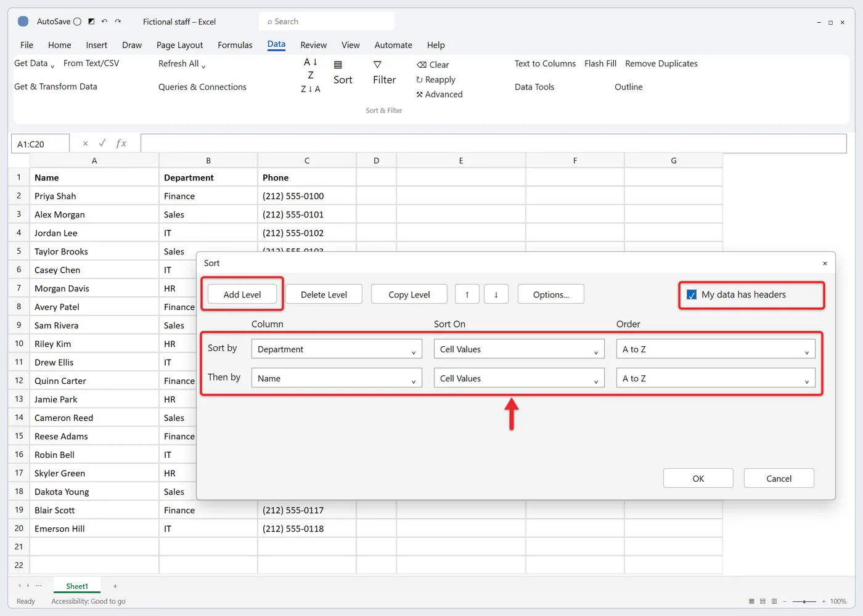Open the Sort On dropdown in Sort by row
Screen dimensions: 863x616
[x=519, y=349]
